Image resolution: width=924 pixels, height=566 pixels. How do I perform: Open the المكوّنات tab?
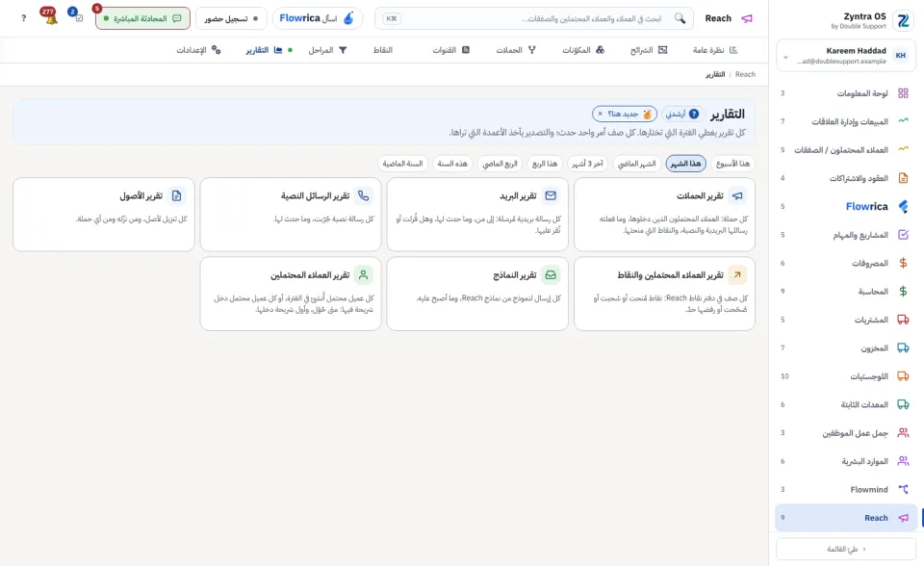click(583, 50)
